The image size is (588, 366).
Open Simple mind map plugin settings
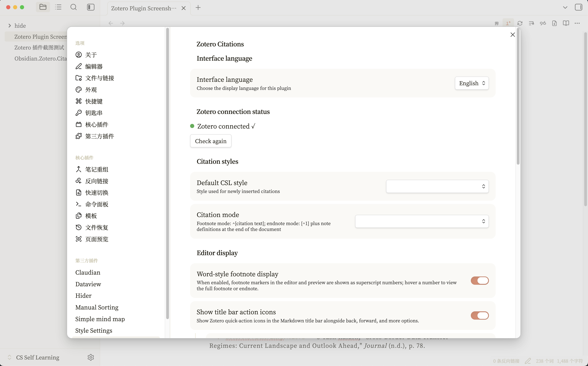click(x=116, y=319)
